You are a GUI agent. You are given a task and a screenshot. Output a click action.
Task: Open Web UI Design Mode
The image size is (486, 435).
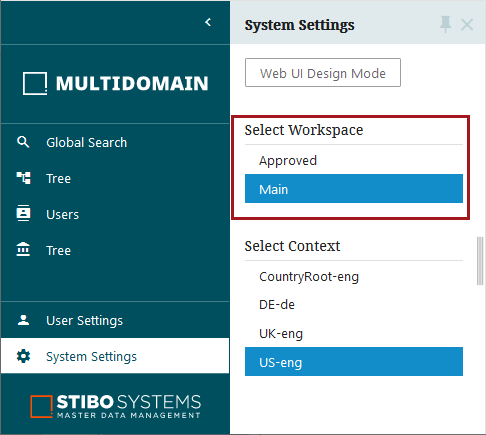point(323,73)
